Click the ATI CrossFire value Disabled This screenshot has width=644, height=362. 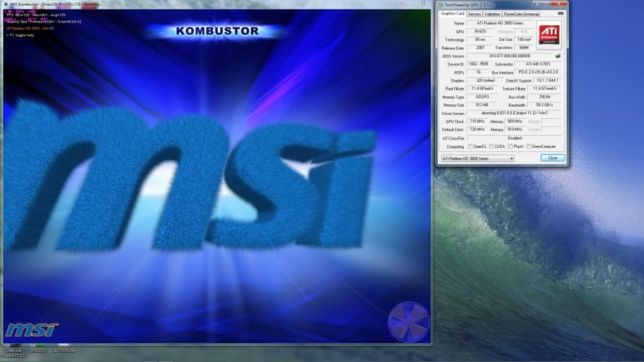coord(514,138)
